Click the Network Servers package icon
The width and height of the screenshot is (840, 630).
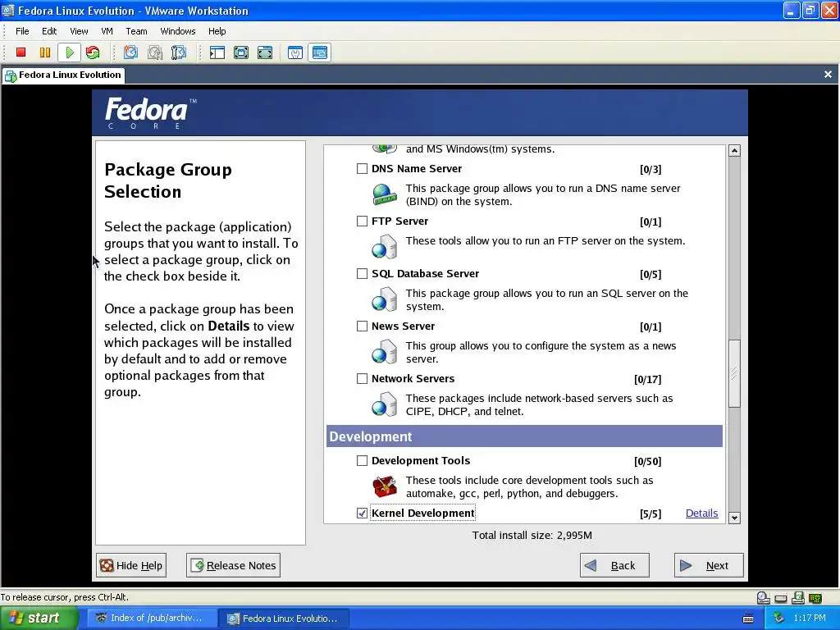[x=385, y=404]
